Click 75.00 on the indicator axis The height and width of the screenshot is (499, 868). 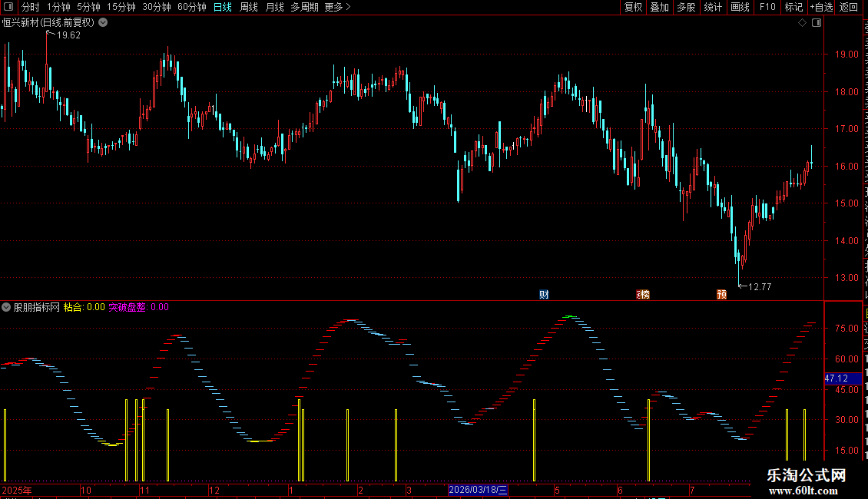point(846,328)
